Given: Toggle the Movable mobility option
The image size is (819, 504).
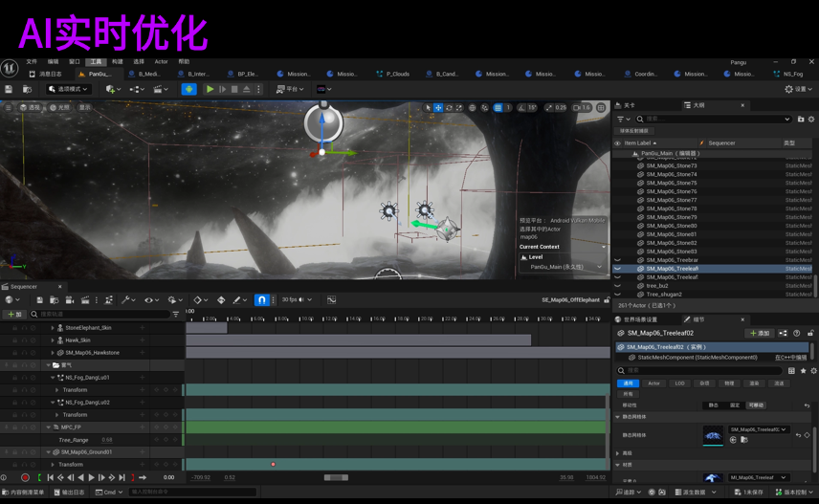Looking at the screenshot, I should tap(756, 405).
